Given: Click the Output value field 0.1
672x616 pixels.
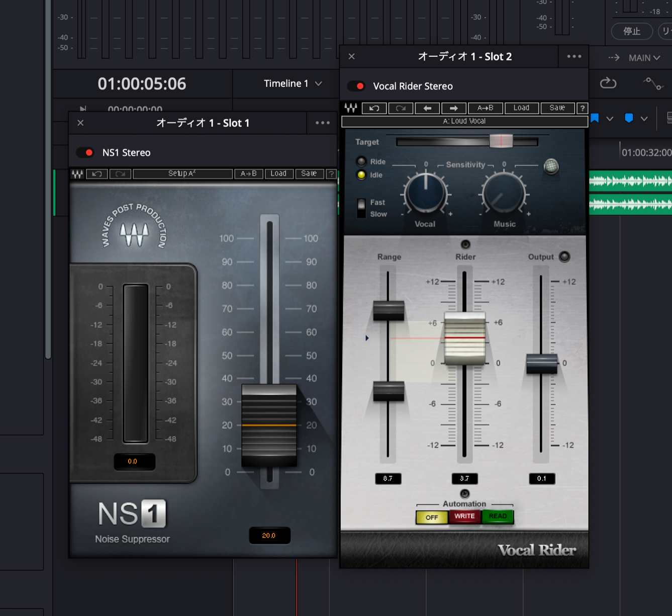Looking at the screenshot, I should [x=542, y=479].
